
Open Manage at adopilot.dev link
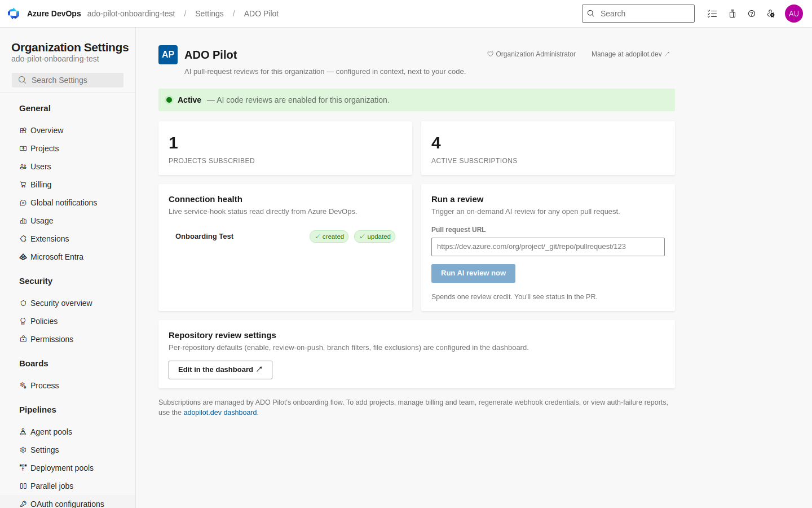pyautogui.click(x=630, y=54)
